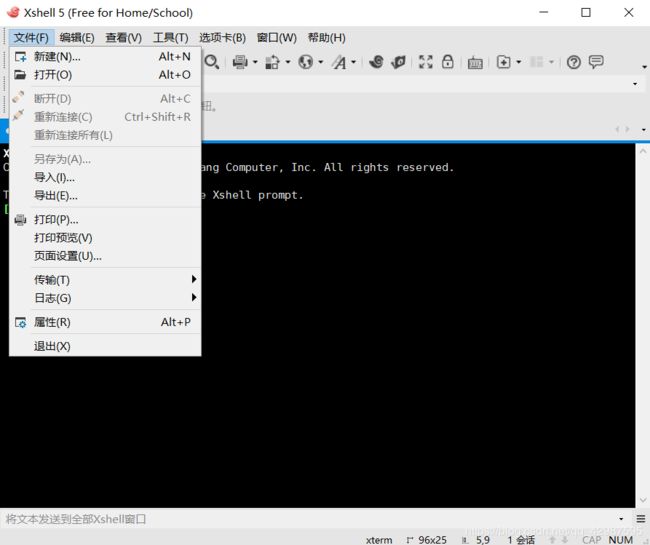The width and height of the screenshot is (650, 545).
Task: Click the Find magnifier toolbar icon
Action: 212,62
